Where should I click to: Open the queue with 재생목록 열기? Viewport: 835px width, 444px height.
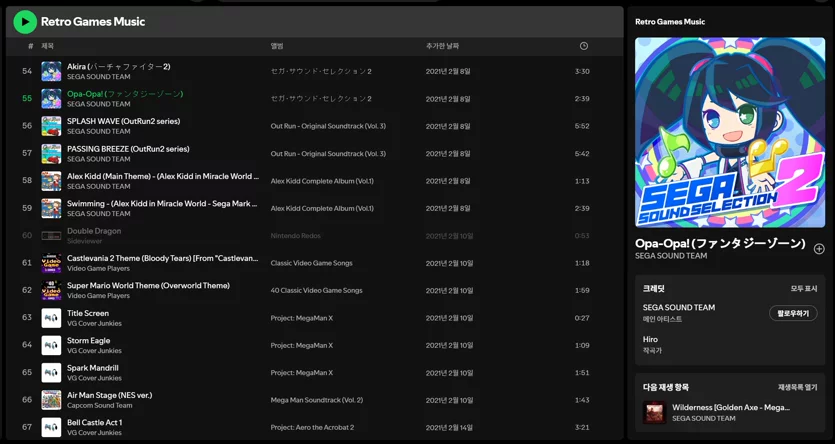click(x=797, y=387)
